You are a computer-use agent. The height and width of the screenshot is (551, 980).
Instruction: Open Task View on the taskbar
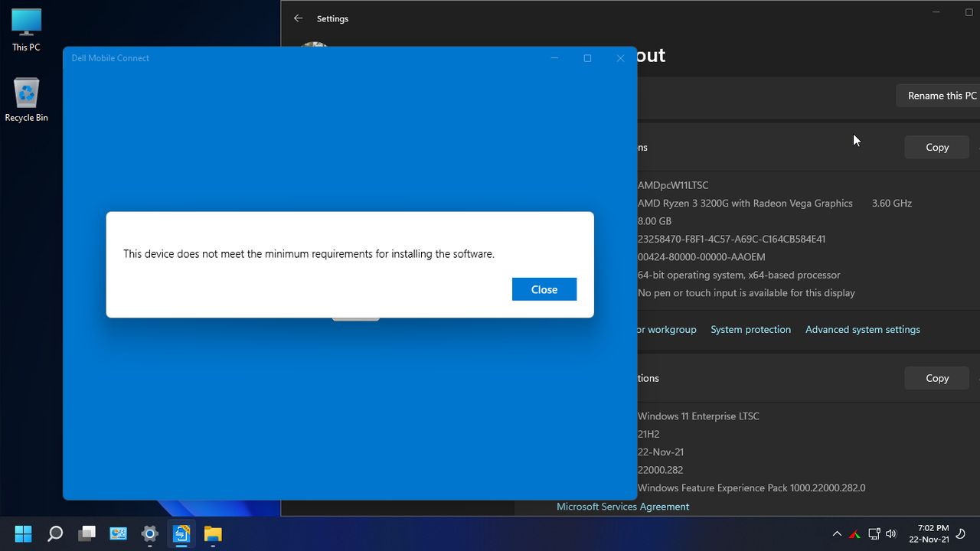tap(87, 533)
